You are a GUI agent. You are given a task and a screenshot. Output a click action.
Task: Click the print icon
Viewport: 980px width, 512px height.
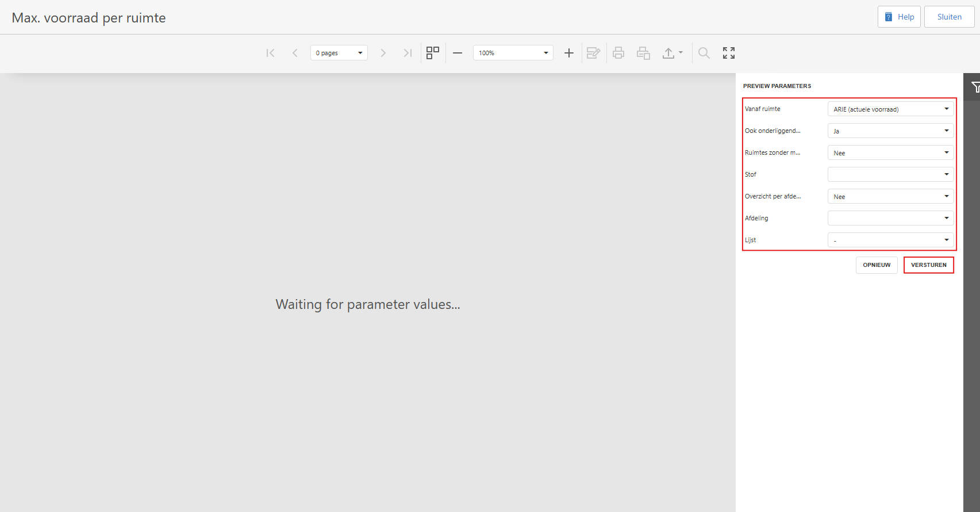618,53
